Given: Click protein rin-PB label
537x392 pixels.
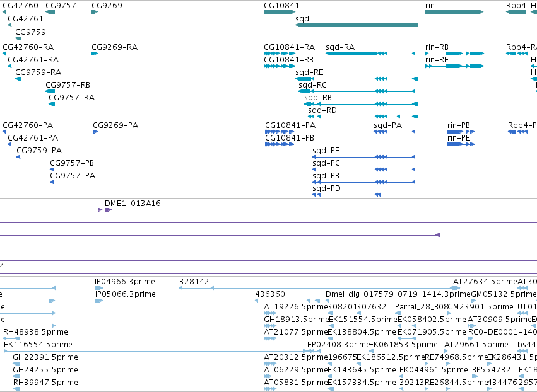Looking at the screenshot, I should pos(459,125).
